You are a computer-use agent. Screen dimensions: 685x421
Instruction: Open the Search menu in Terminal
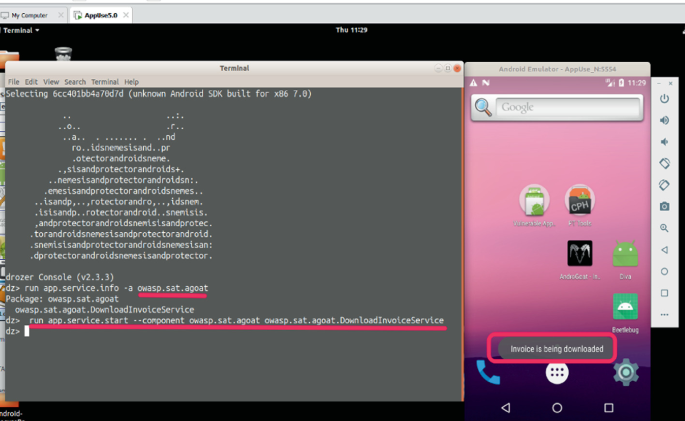coord(74,81)
